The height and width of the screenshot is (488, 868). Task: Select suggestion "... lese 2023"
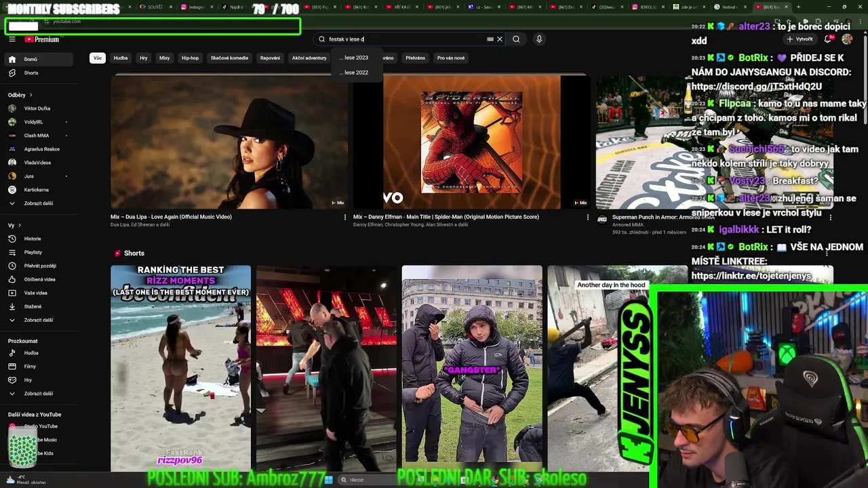(x=354, y=58)
